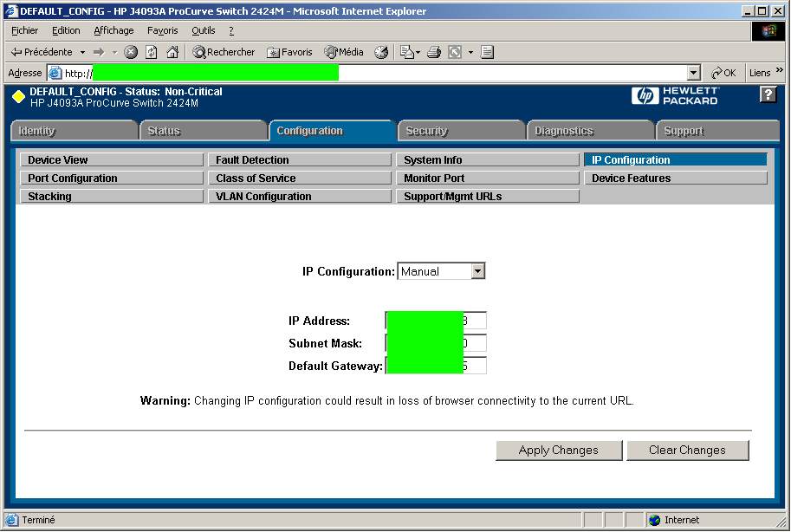Viewport: 791px width, 532px height.
Task: Expand the Liens links chevron
Action: pos(780,70)
